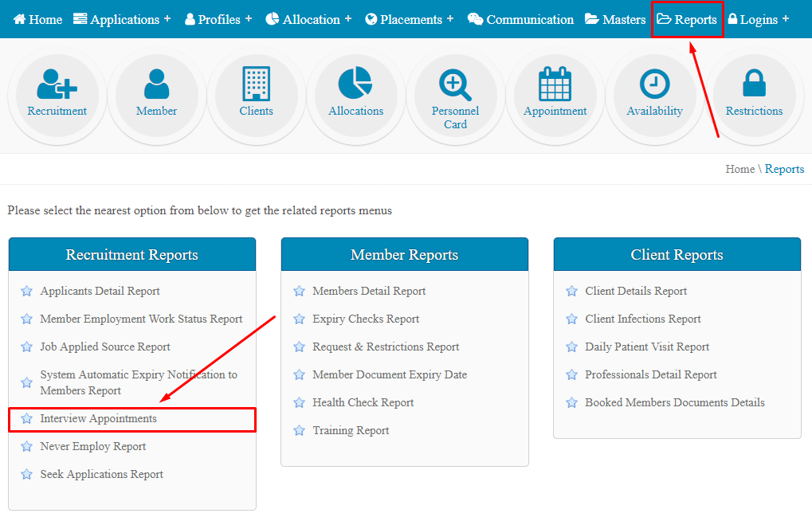Screen dimensions: 812x521
Task: Click star icon beside Professionals Detail Report
Action: (x=571, y=375)
